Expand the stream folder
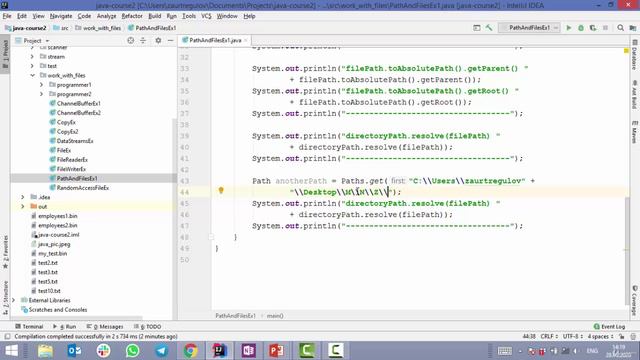Image resolution: width=640 pixels, height=360 pixels. 32,56
